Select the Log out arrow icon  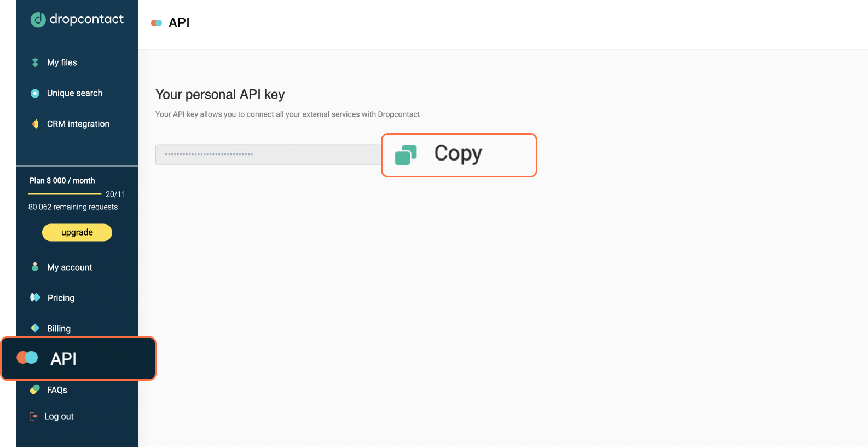[x=34, y=416]
